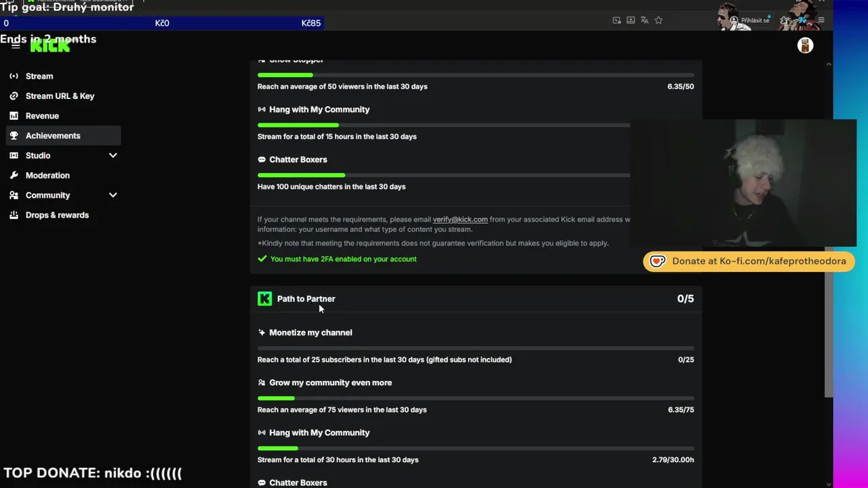
Task: Expand the Studio submenu chevron
Action: pyautogui.click(x=113, y=155)
